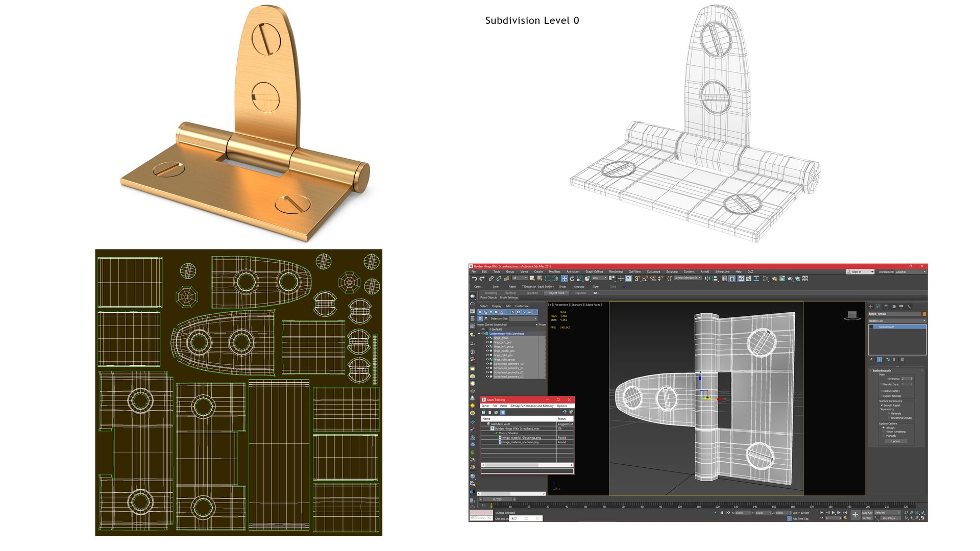980x551 pixels.
Task: Activate the Select and Link chain icon
Action: pos(491,279)
